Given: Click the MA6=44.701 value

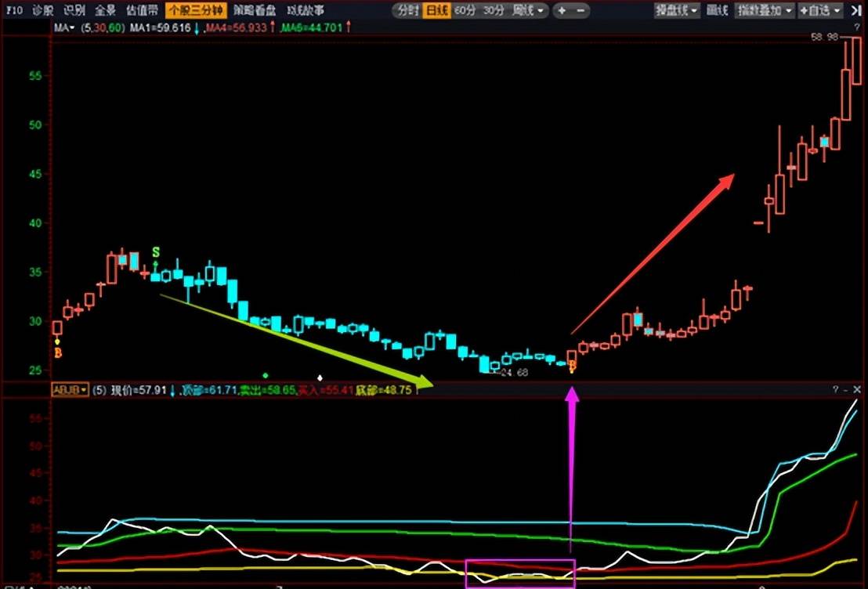Looking at the screenshot, I should point(312,27).
